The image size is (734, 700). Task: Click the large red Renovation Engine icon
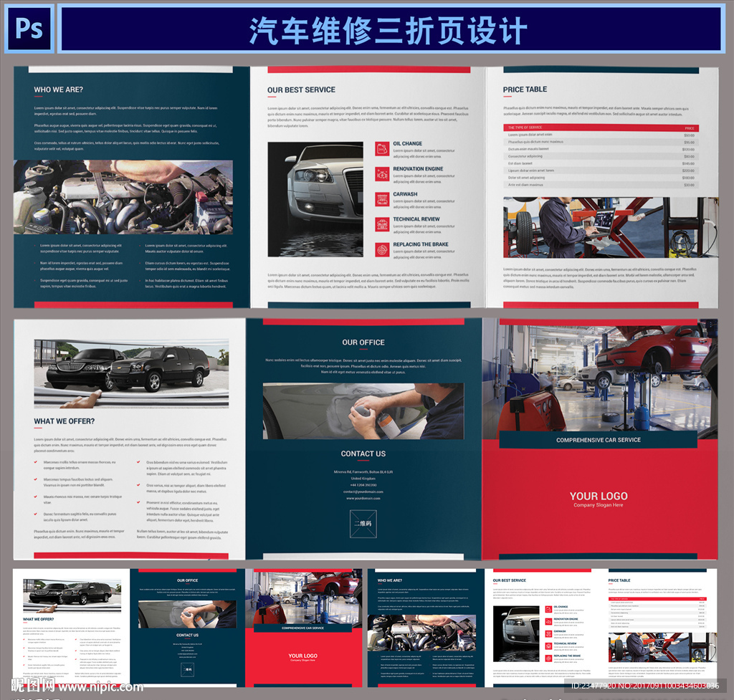click(x=382, y=174)
